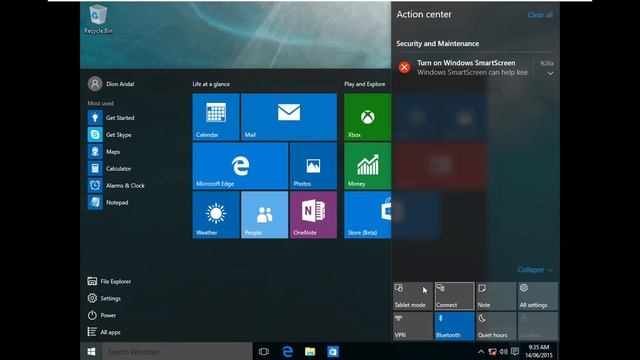
Task: Open Calculator from Most used list
Action: coord(110,169)
